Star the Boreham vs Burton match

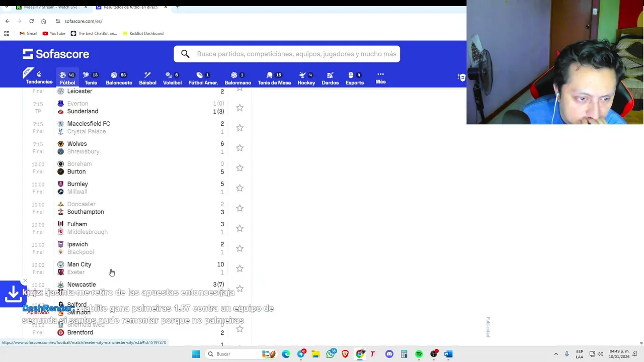coord(239,168)
